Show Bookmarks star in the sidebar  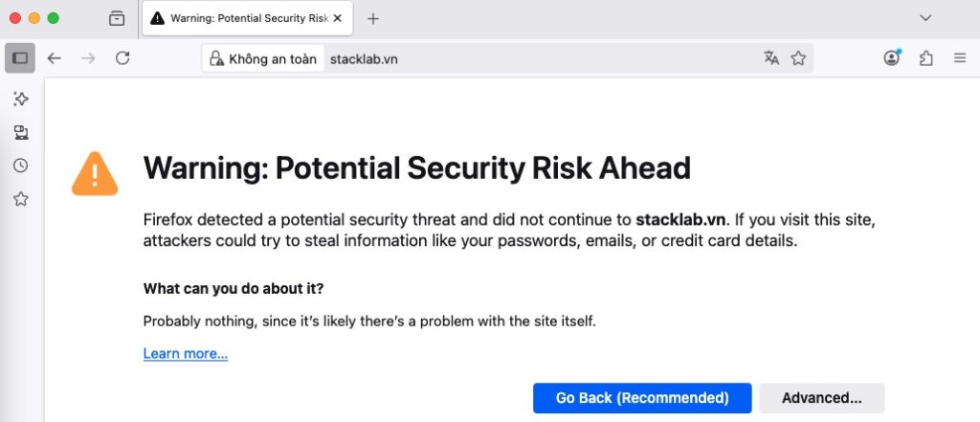pyautogui.click(x=21, y=199)
